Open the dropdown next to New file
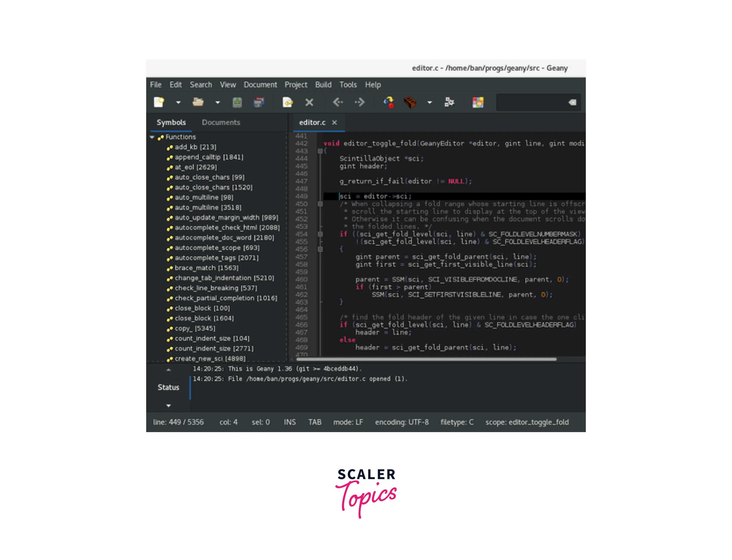 178,103
